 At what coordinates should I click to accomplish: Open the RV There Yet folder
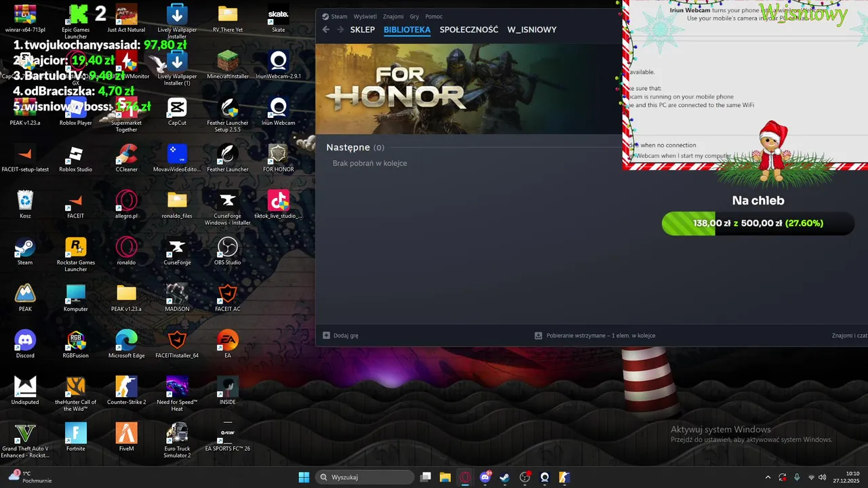click(228, 18)
